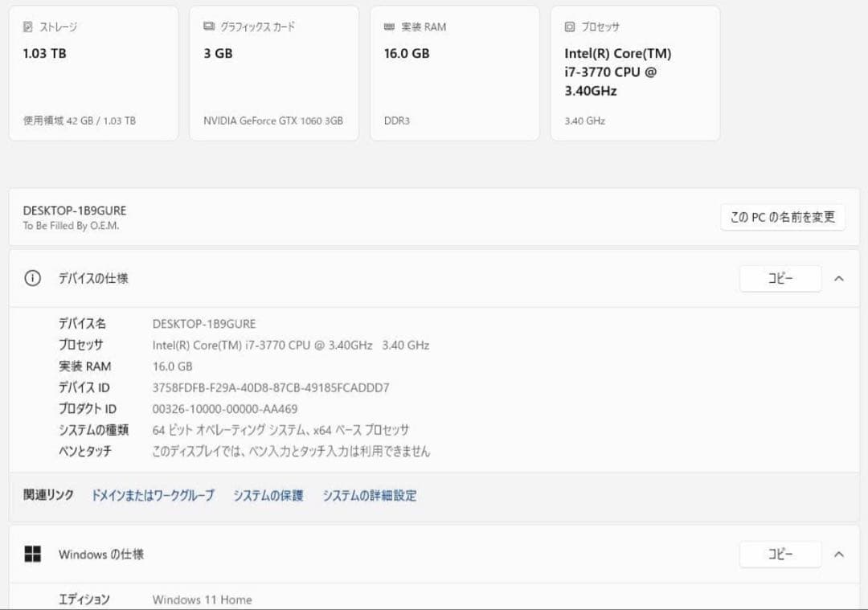Click the プロセッサ chip icon
Viewport: 868px width, 610px height.
pos(570,27)
